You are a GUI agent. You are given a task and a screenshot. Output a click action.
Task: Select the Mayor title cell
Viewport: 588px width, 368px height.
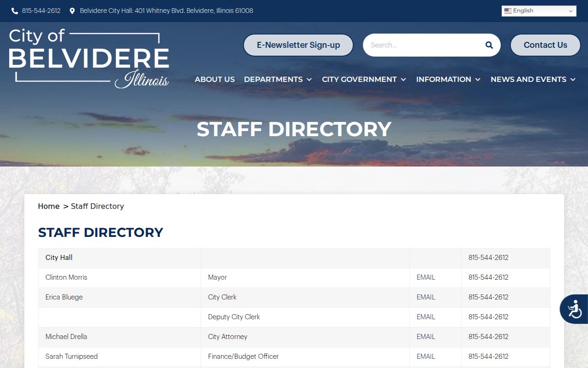pyautogui.click(x=305, y=277)
